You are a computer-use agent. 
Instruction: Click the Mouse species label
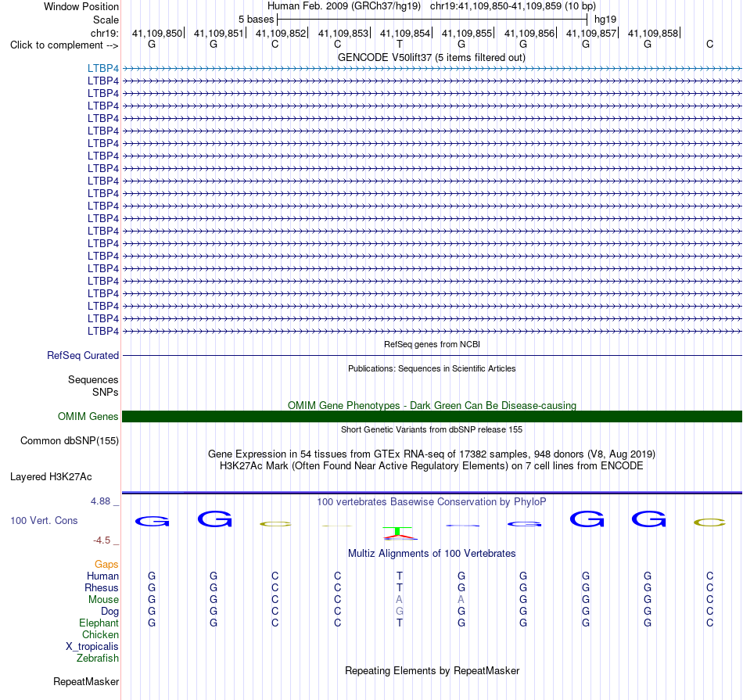pyautogui.click(x=103, y=600)
